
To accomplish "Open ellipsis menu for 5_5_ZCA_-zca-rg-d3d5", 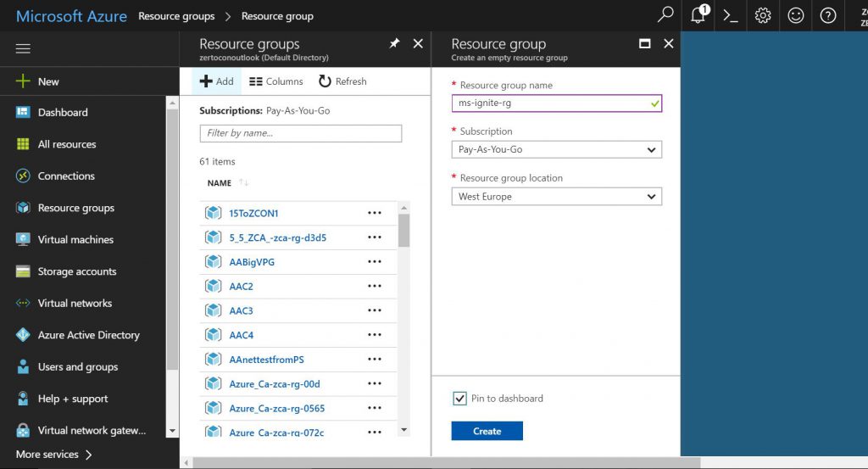I will [x=375, y=237].
